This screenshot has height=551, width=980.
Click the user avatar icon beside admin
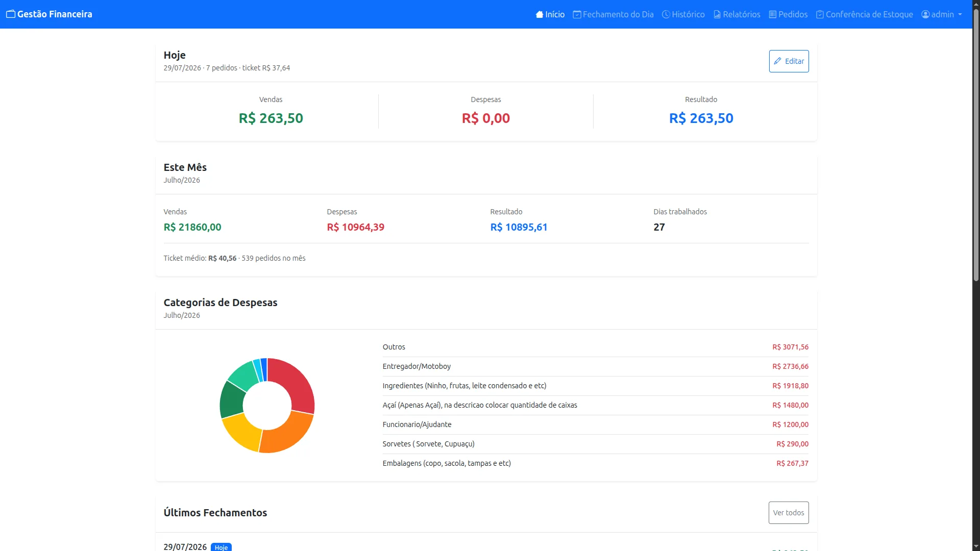(925, 14)
